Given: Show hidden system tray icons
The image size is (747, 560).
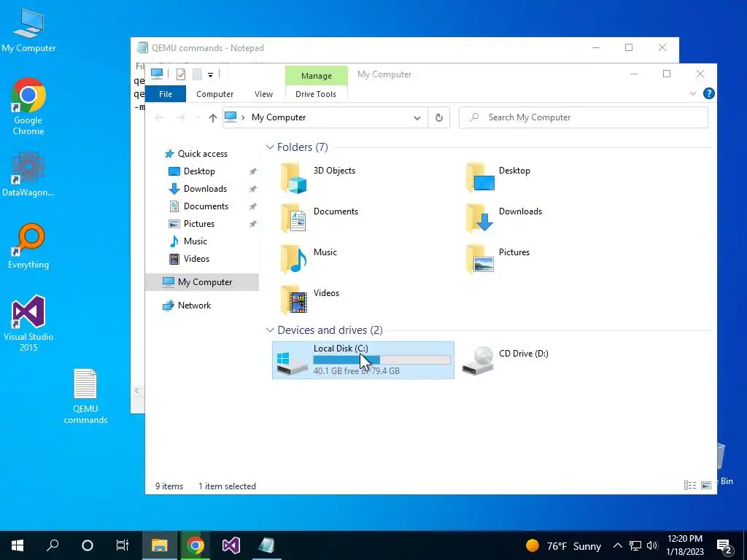Looking at the screenshot, I should (617, 545).
